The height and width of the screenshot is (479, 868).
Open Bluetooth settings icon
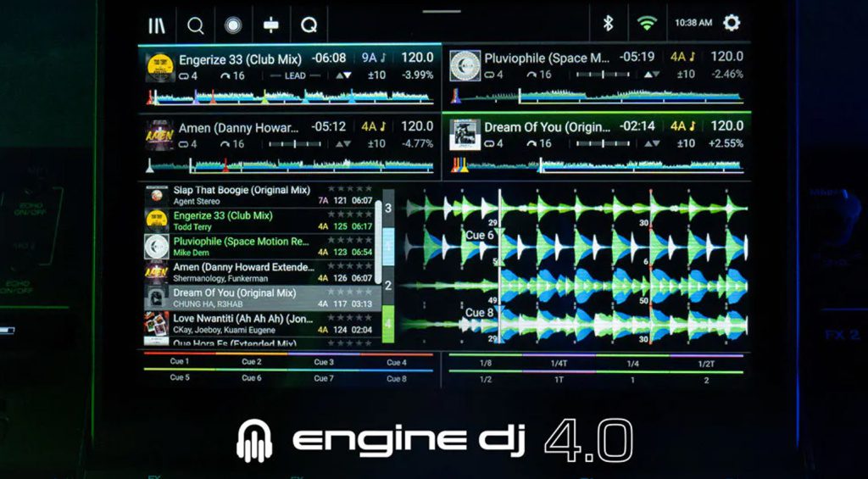pos(608,23)
